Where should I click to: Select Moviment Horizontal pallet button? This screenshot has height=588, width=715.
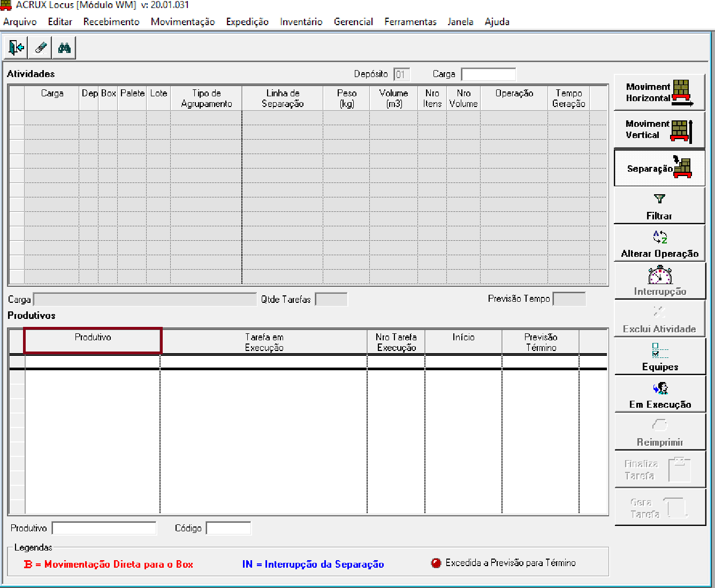659,93
